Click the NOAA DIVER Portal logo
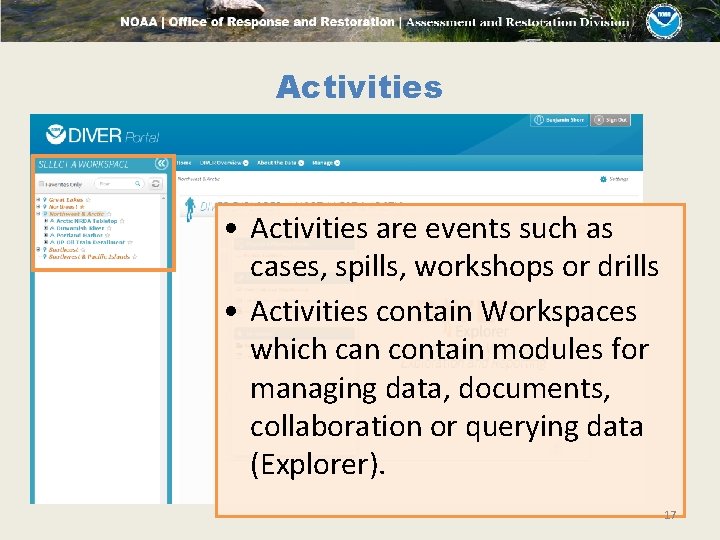This screenshot has height=540, width=720. click(x=102, y=135)
